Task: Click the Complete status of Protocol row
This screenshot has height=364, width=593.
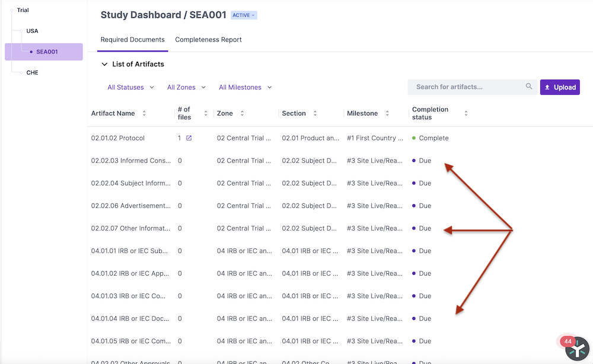Action: coord(431,138)
